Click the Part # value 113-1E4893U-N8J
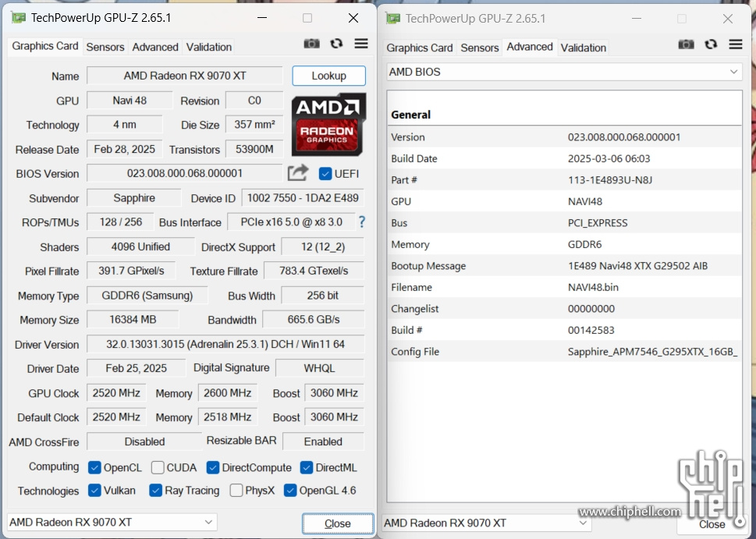The width and height of the screenshot is (756, 539). coord(610,180)
